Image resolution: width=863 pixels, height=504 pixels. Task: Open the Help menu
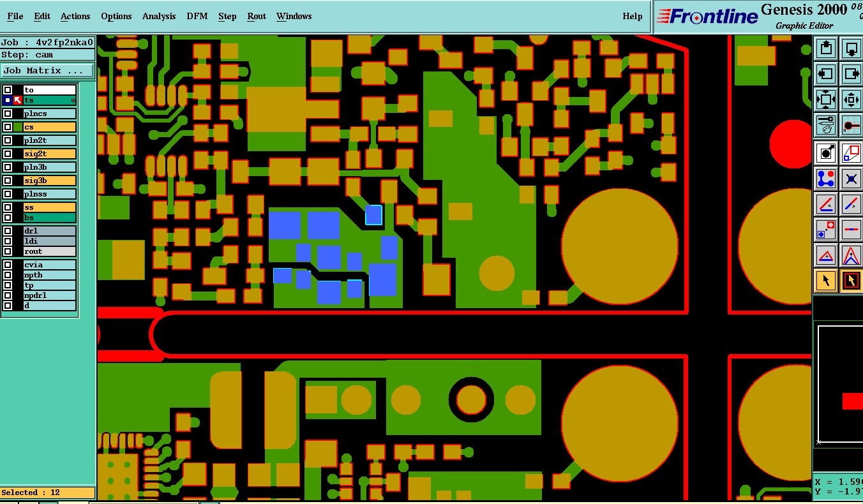[x=633, y=16]
